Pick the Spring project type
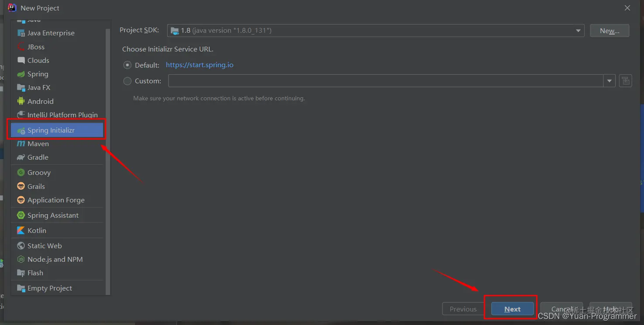 click(x=57, y=74)
